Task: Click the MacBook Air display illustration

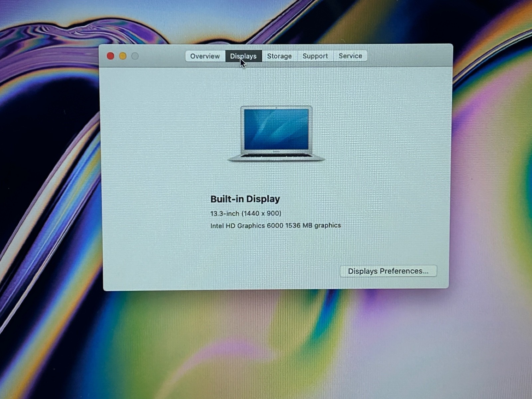Action: pyautogui.click(x=276, y=134)
